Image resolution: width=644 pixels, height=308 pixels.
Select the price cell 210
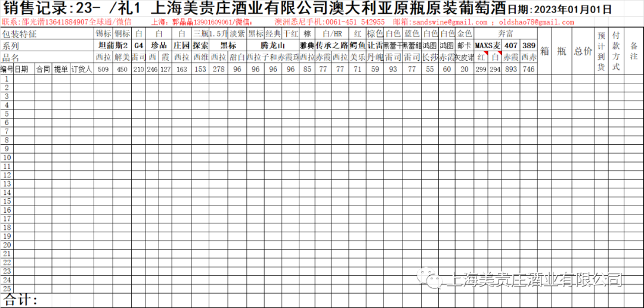[x=139, y=69]
